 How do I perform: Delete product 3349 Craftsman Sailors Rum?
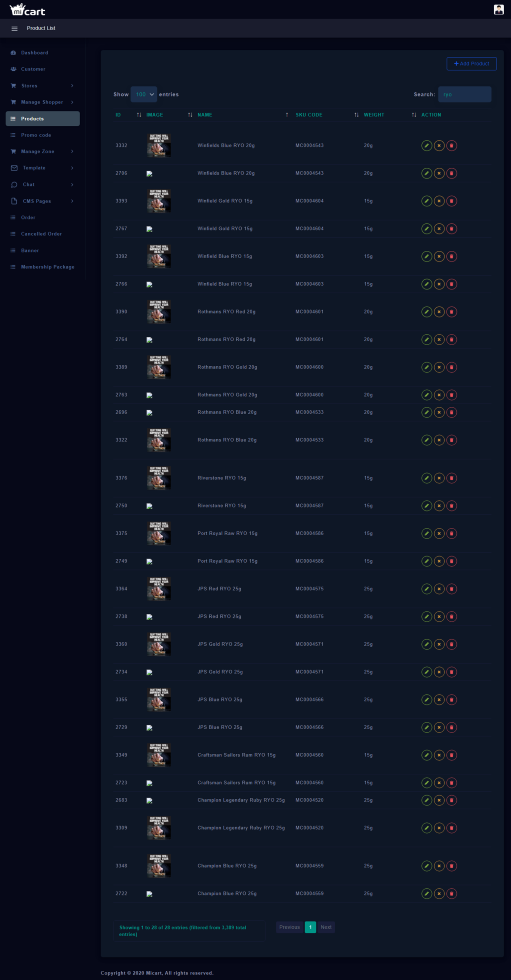[451, 755]
